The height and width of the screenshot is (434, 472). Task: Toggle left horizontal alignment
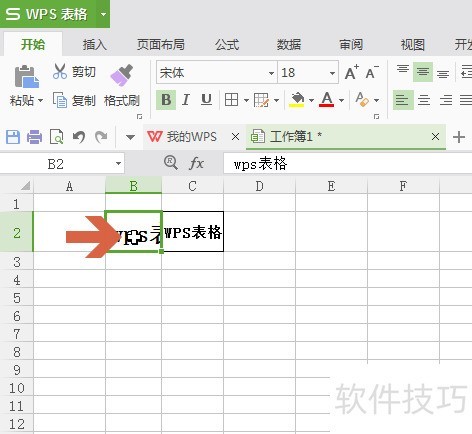point(403,100)
